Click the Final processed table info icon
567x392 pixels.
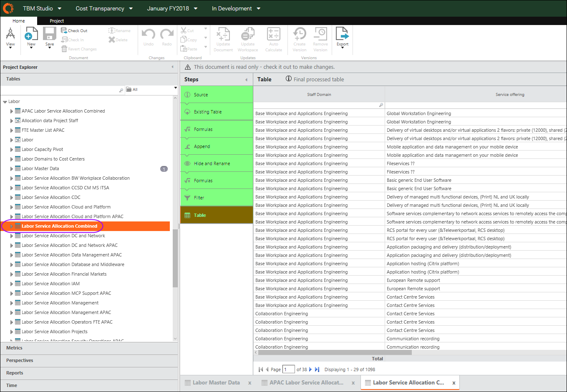tap(289, 79)
